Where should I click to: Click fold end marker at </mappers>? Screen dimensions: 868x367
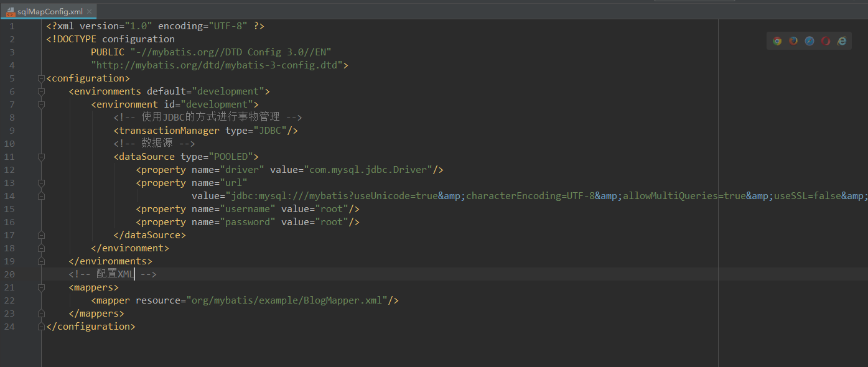(41, 314)
